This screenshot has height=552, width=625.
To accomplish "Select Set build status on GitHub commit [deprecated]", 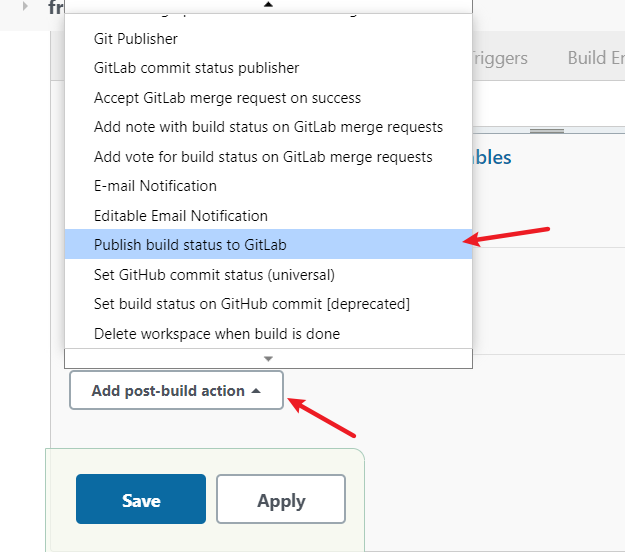I will [268, 304].
